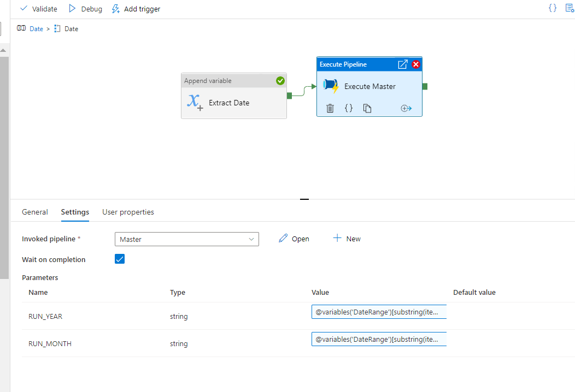Select the Extract Date append variable icon
Screen dimensions: 575x392
(x=195, y=102)
